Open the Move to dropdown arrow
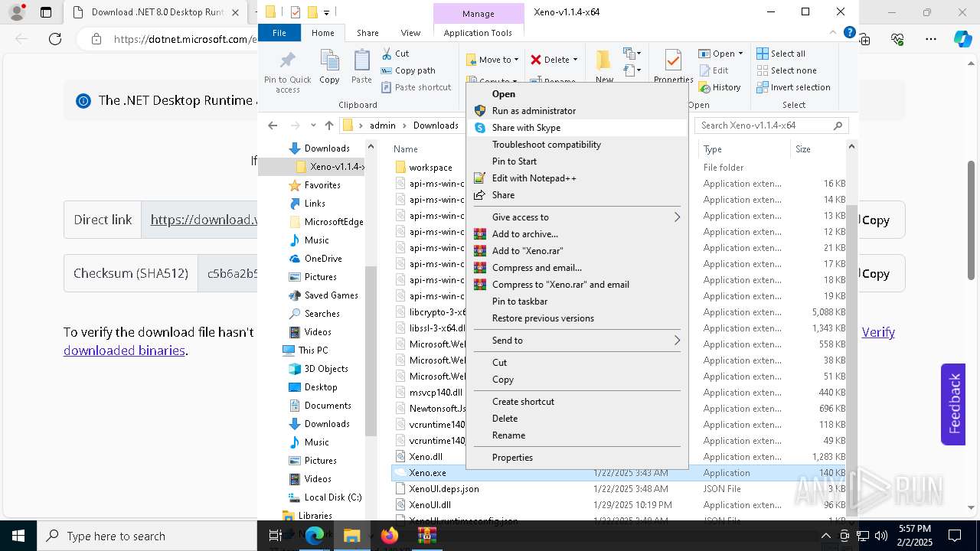This screenshot has width=980, height=551. [x=516, y=60]
